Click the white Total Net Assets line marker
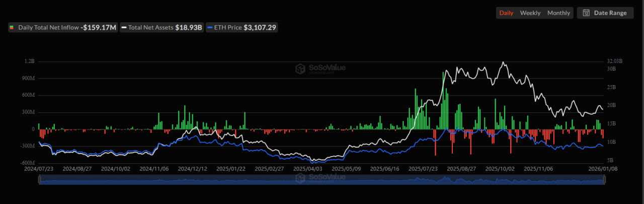Image resolution: width=644 pixels, height=204 pixels. tap(124, 28)
